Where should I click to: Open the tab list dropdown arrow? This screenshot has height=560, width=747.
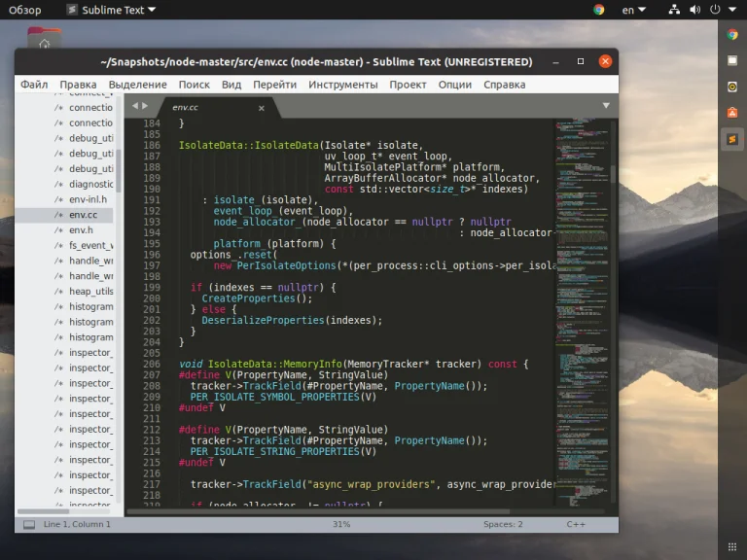[606, 105]
